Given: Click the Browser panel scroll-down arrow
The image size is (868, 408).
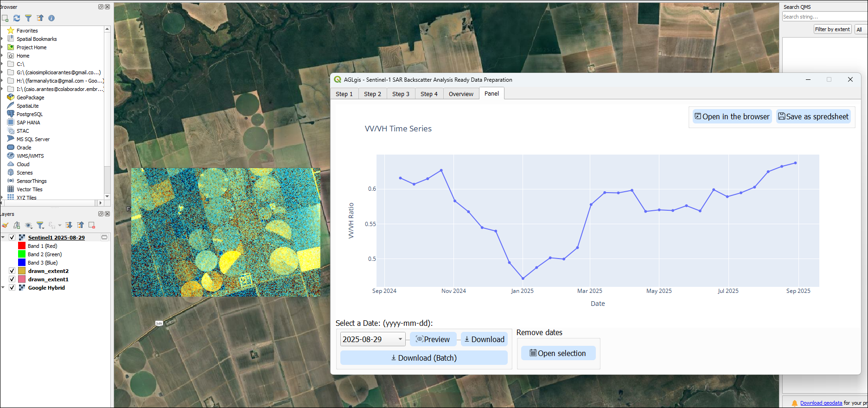Looking at the screenshot, I should point(107,196).
